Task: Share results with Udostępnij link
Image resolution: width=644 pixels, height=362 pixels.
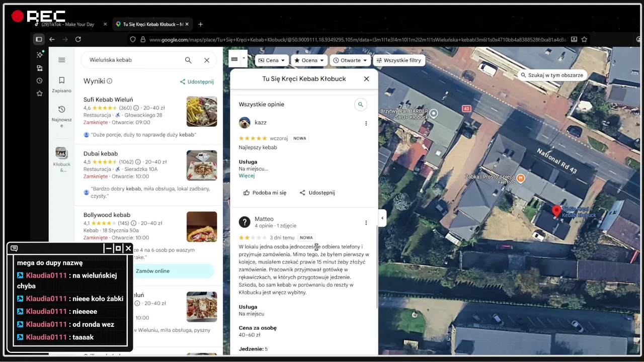Action: pyautogui.click(x=197, y=81)
